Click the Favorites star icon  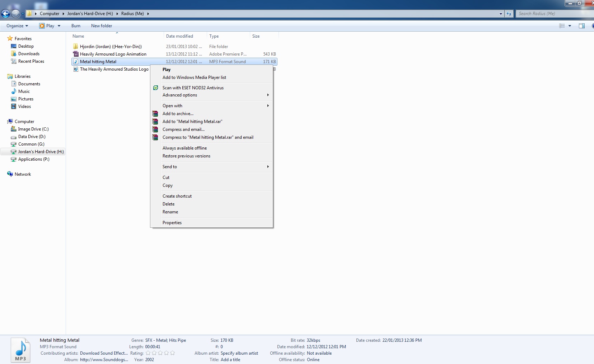point(10,38)
